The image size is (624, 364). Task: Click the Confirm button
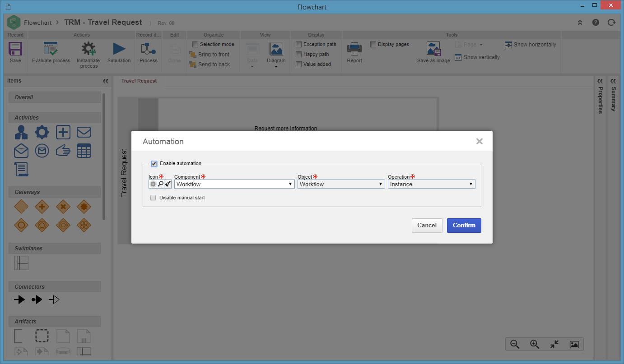[464, 226]
